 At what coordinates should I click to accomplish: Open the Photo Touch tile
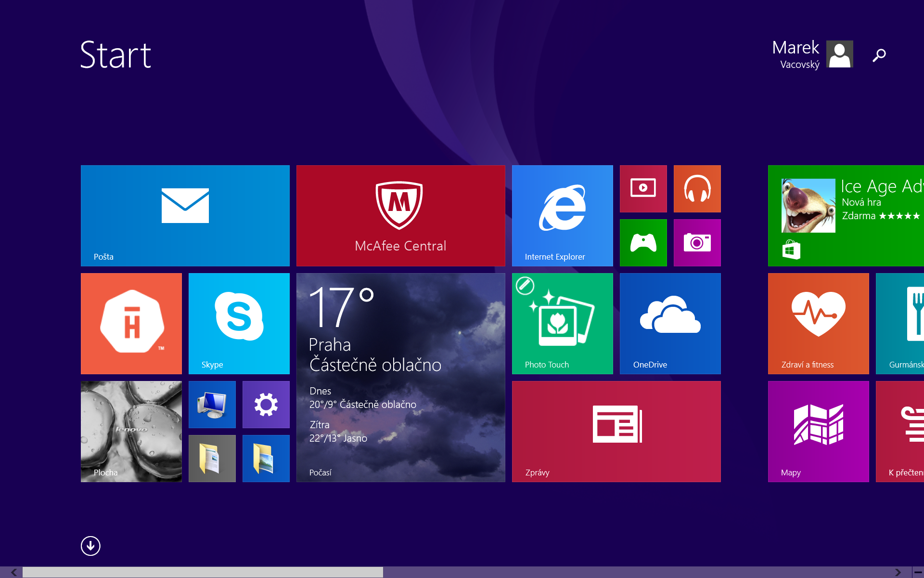[x=563, y=324]
